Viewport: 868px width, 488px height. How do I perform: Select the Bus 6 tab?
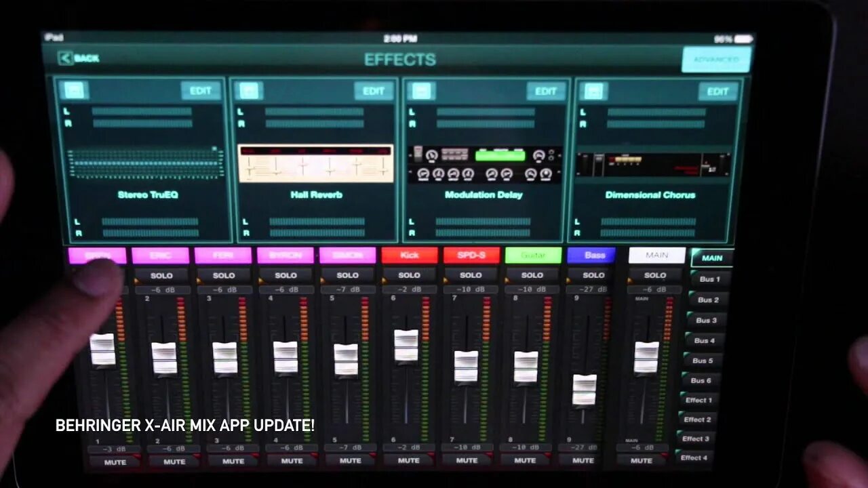point(701,380)
